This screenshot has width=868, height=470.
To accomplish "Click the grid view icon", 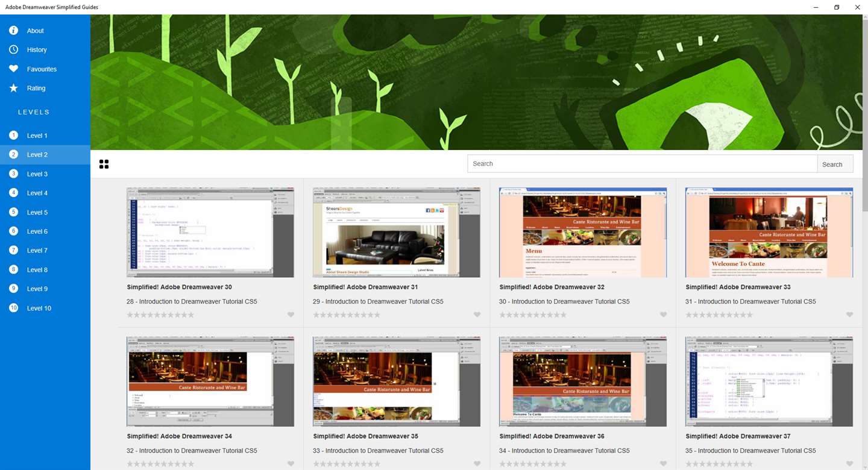I will [x=104, y=164].
